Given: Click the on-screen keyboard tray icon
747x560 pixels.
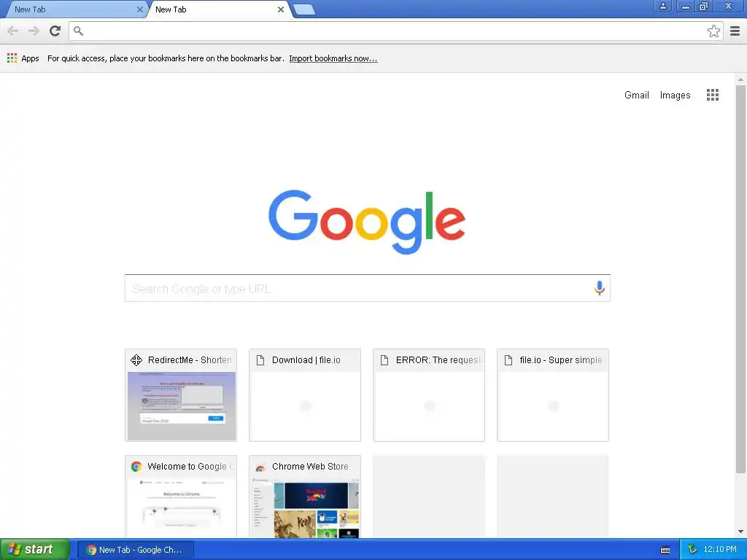Looking at the screenshot, I should tap(665, 550).
